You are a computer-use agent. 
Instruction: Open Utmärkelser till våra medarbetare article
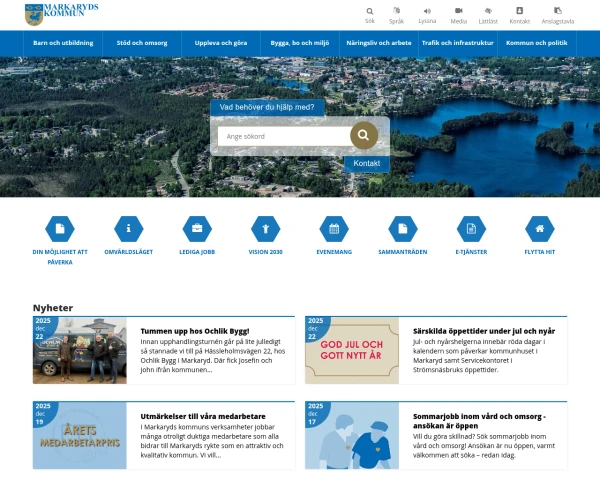(203, 416)
